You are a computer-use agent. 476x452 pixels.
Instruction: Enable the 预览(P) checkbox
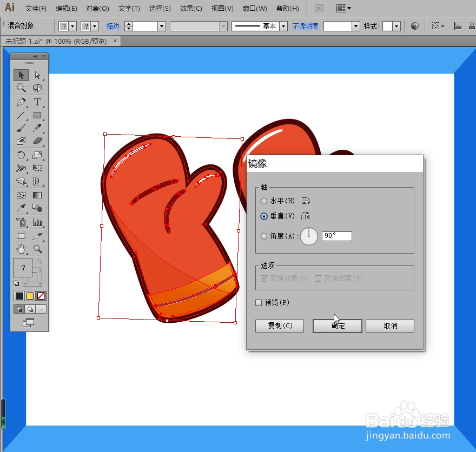click(x=259, y=303)
